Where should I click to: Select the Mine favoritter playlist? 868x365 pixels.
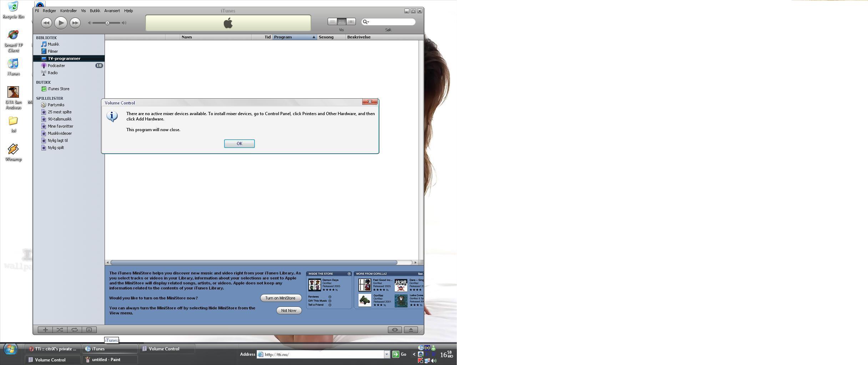pyautogui.click(x=69, y=126)
